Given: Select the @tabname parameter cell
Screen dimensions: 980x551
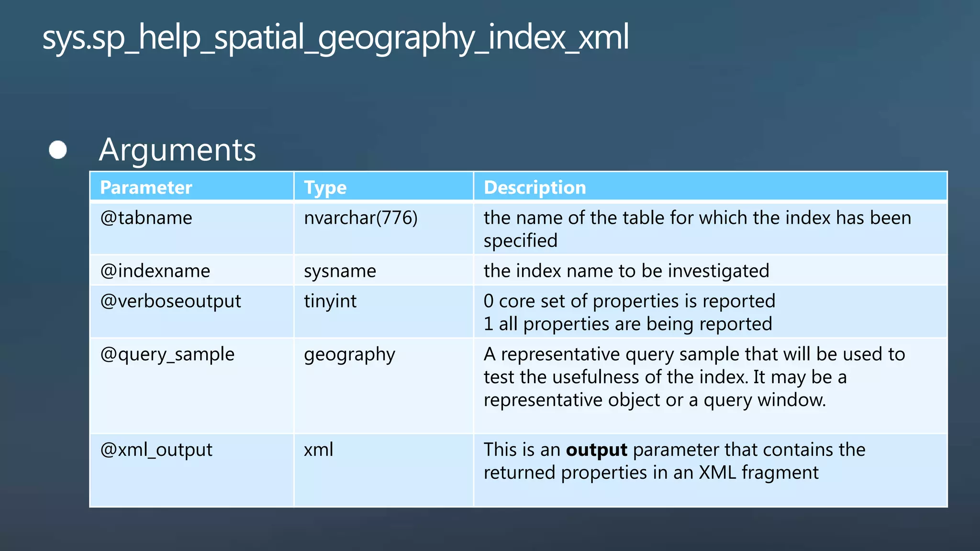Looking at the screenshot, I should 146,218.
